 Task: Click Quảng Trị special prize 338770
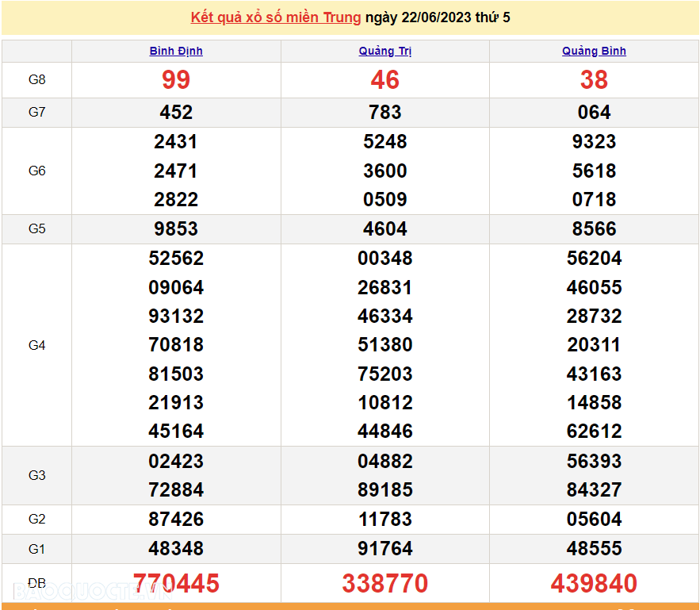pyautogui.click(x=384, y=584)
